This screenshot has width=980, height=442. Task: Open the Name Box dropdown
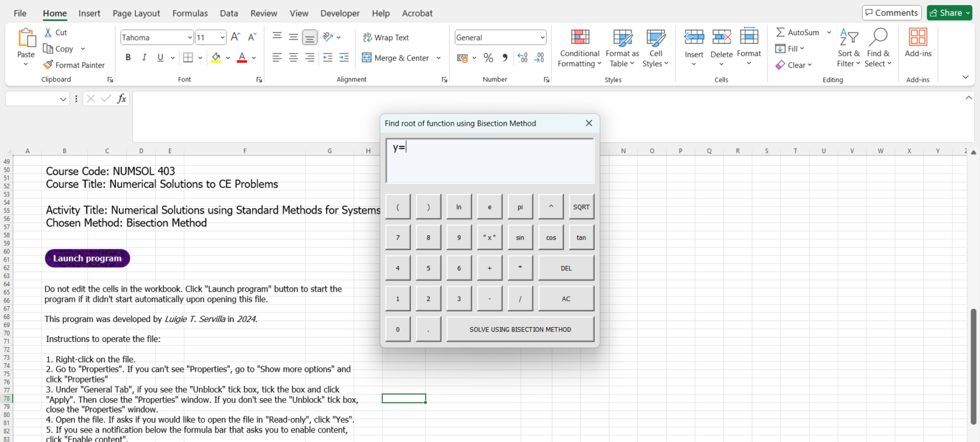pyautogui.click(x=63, y=99)
